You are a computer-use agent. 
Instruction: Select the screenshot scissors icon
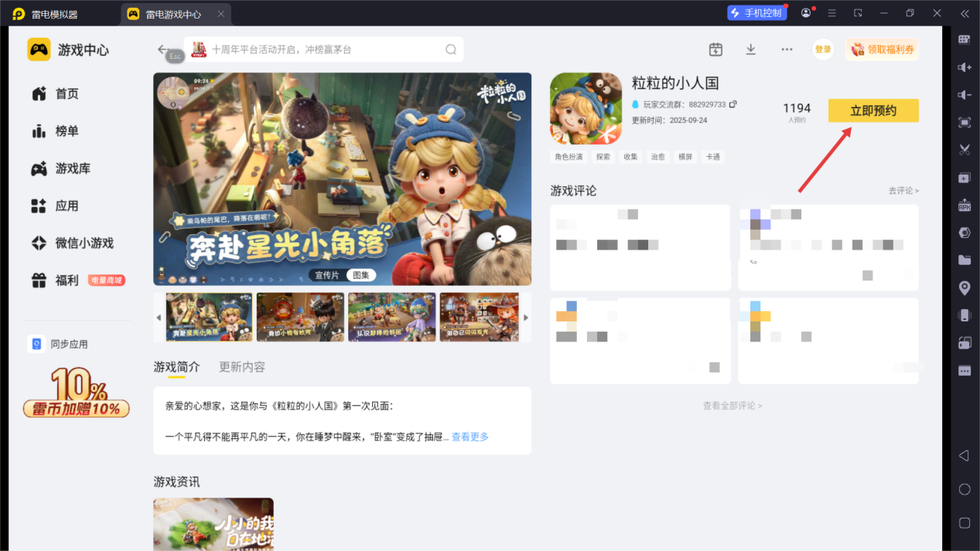[963, 149]
